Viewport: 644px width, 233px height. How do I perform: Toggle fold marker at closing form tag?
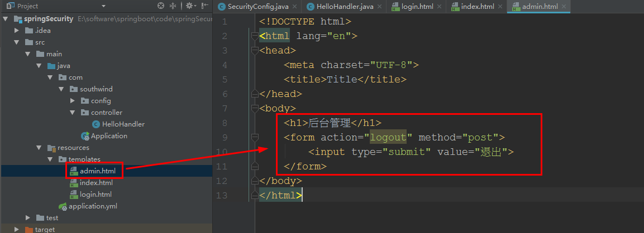point(255,166)
